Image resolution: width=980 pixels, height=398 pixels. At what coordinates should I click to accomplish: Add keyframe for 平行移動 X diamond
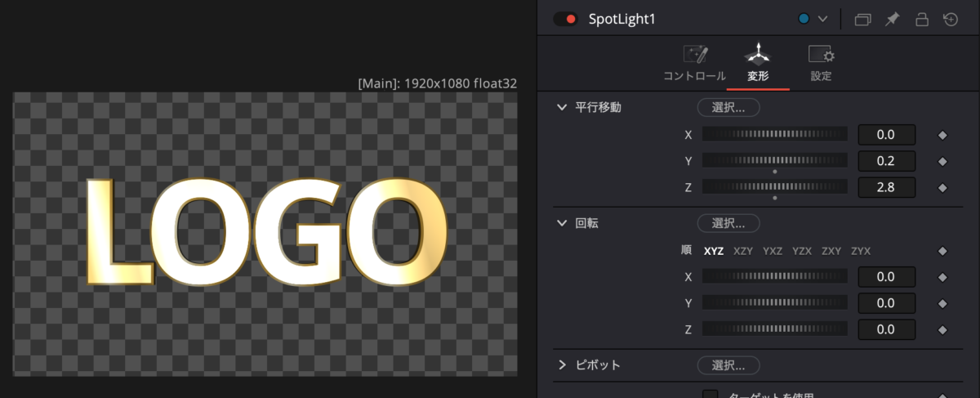pos(942,135)
